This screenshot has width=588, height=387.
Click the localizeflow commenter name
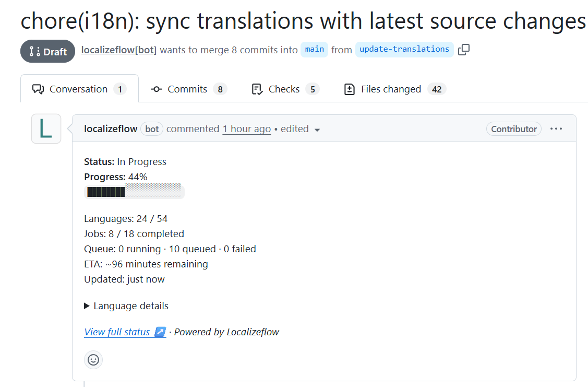pos(111,129)
